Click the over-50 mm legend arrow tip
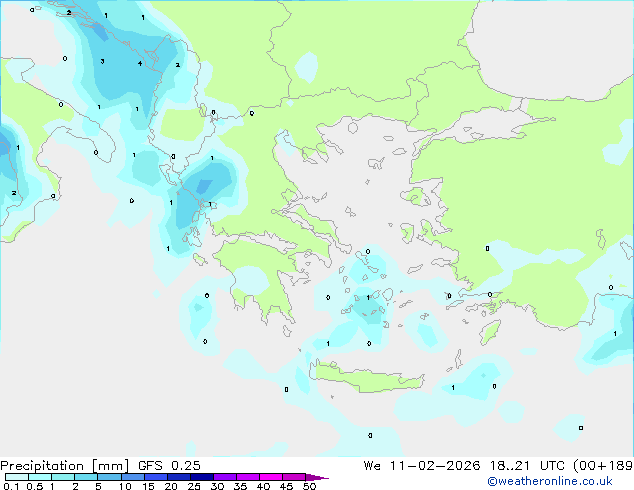 (x=317, y=477)
